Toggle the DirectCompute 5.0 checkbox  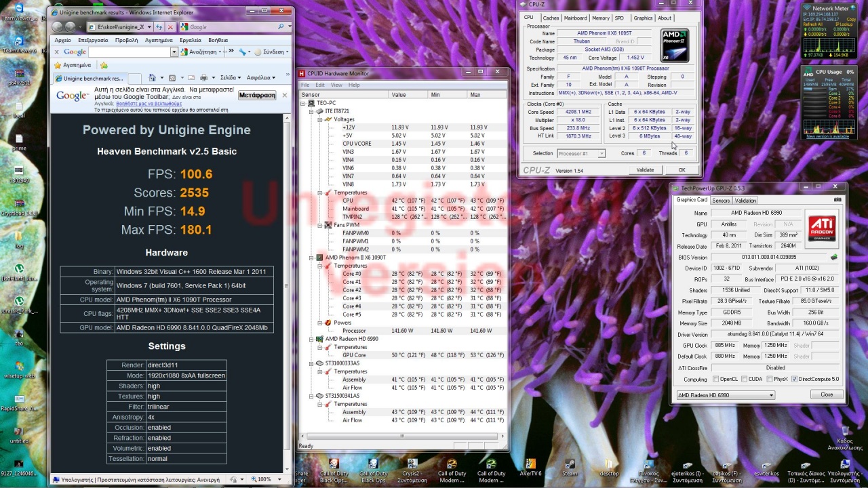click(794, 380)
